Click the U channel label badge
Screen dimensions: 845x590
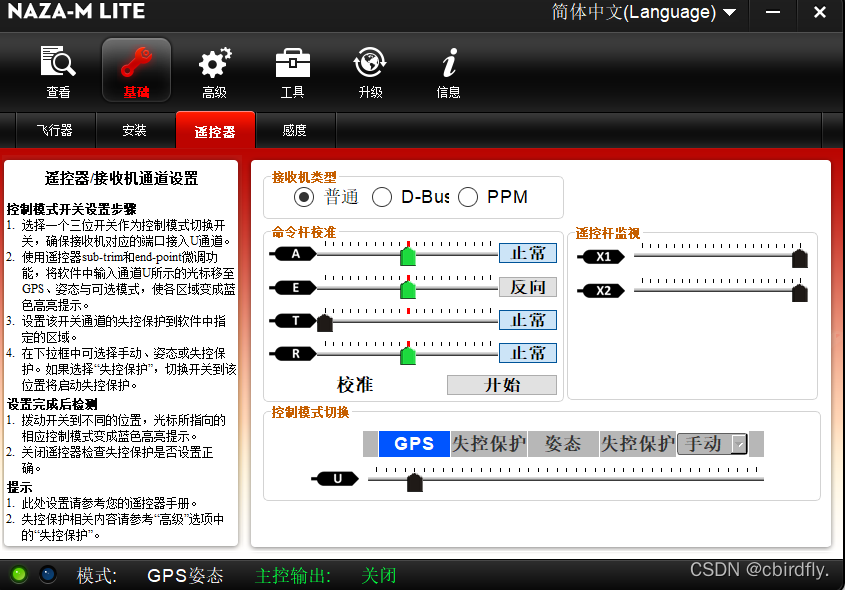(x=337, y=478)
